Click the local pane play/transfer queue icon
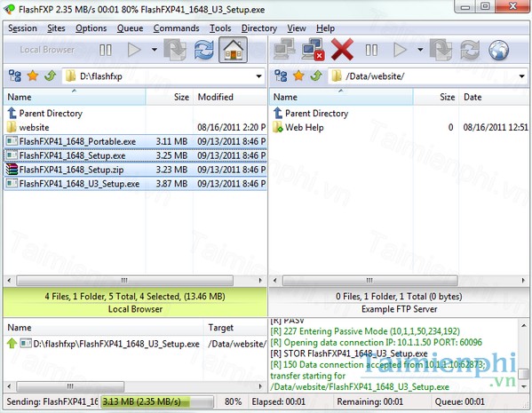The image size is (532, 413). [134, 51]
